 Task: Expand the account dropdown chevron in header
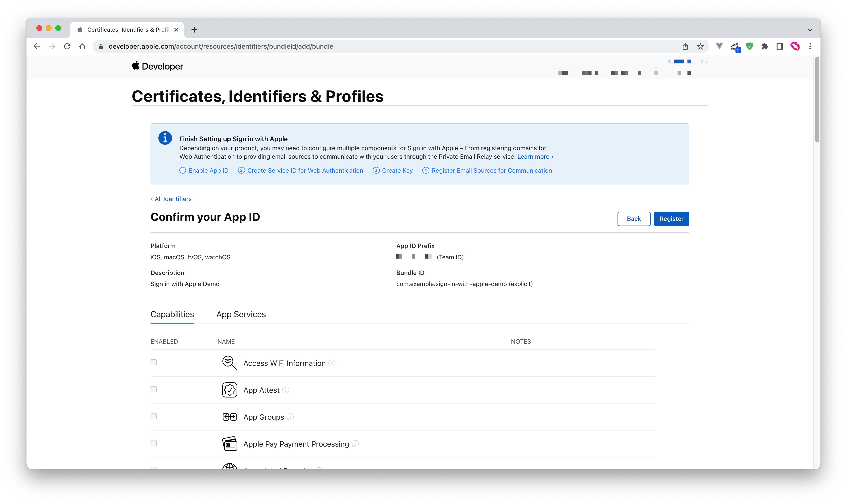(x=706, y=62)
